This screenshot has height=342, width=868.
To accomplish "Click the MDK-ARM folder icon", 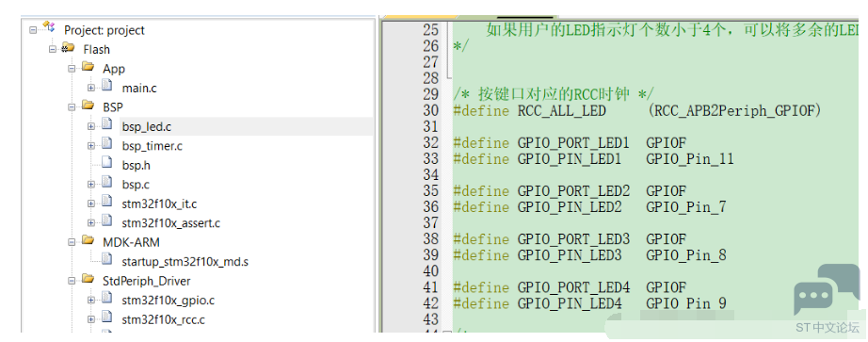I will (x=88, y=241).
